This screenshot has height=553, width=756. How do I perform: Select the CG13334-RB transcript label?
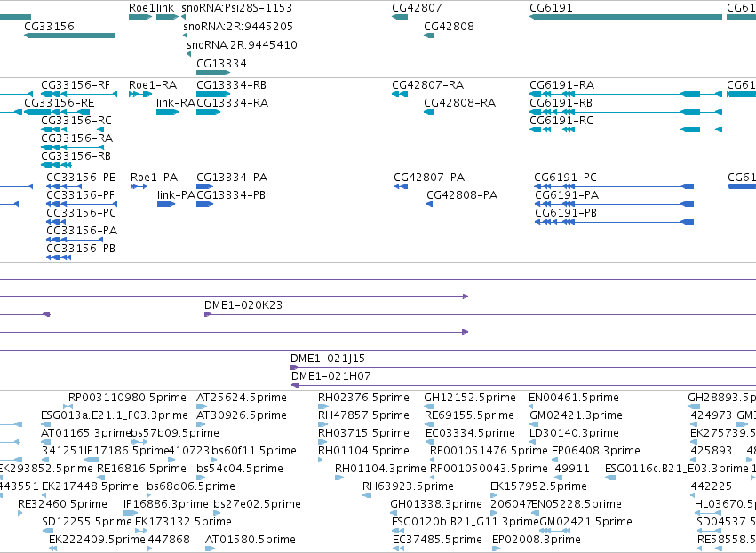[x=232, y=85]
